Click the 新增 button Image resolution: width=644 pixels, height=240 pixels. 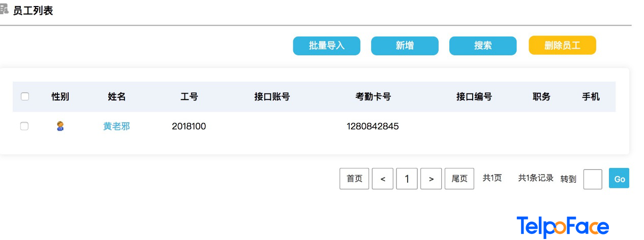pos(405,46)
